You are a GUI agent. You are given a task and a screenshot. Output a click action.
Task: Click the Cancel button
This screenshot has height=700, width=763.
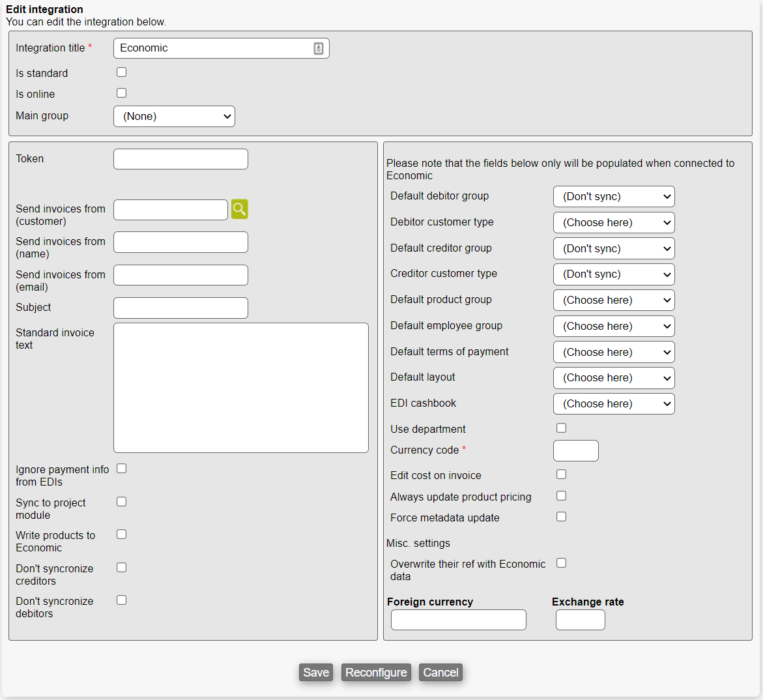(440, 673)
